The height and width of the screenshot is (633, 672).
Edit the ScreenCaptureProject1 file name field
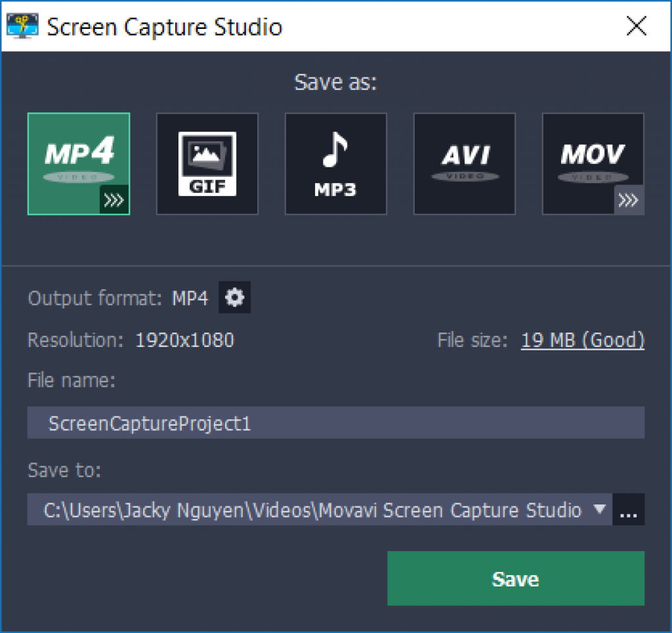pos(335,422)
